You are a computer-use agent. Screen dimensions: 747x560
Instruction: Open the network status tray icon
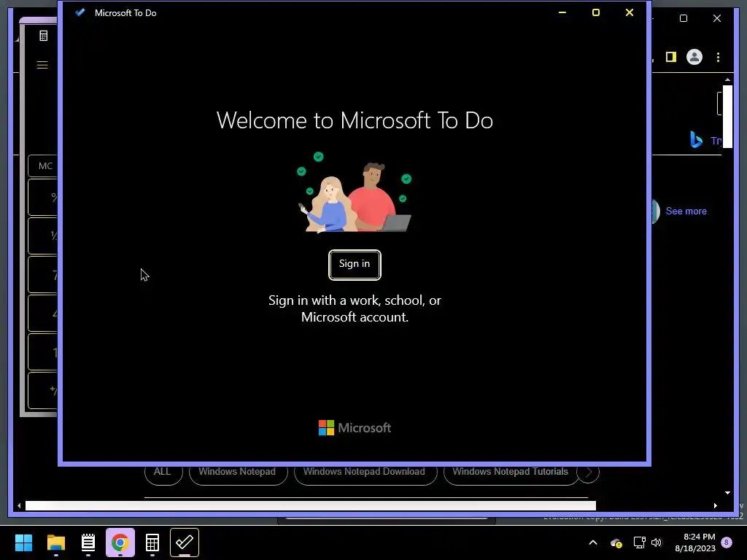(x=639, y=542)
